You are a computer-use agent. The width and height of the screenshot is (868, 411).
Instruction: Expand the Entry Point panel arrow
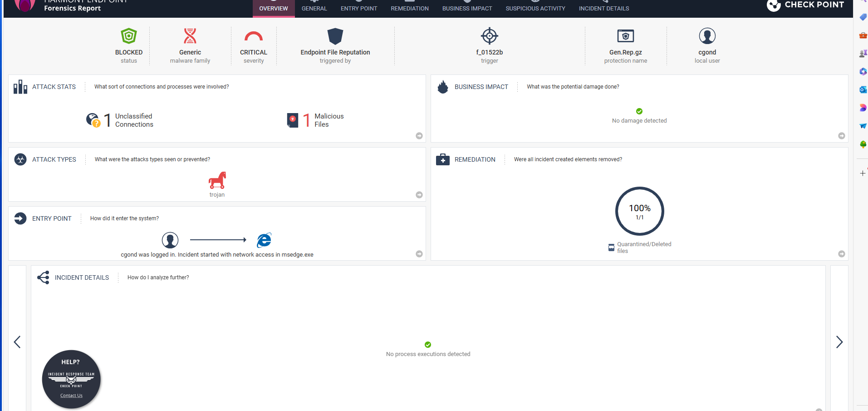point(419,254)
